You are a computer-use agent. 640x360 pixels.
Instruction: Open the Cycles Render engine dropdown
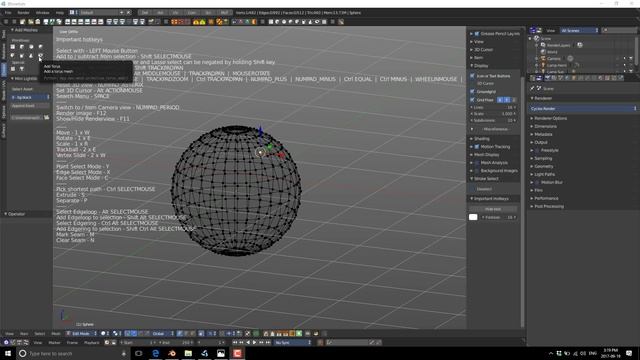(x=583, y=109)
